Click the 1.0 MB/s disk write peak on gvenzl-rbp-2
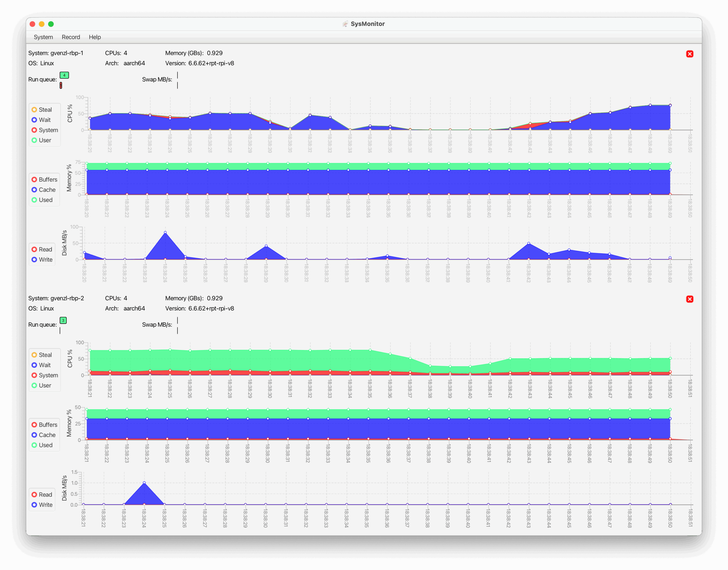The width and height of the screenshot is (728, 570). (x=144, y=482)
